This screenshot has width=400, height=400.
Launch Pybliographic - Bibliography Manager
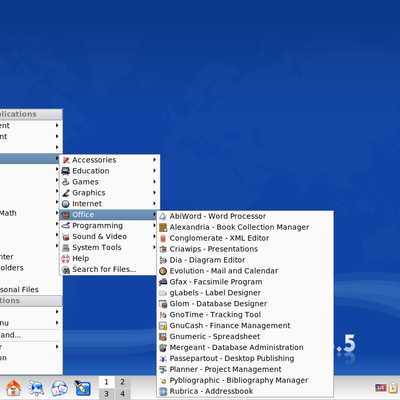point(245,380)
